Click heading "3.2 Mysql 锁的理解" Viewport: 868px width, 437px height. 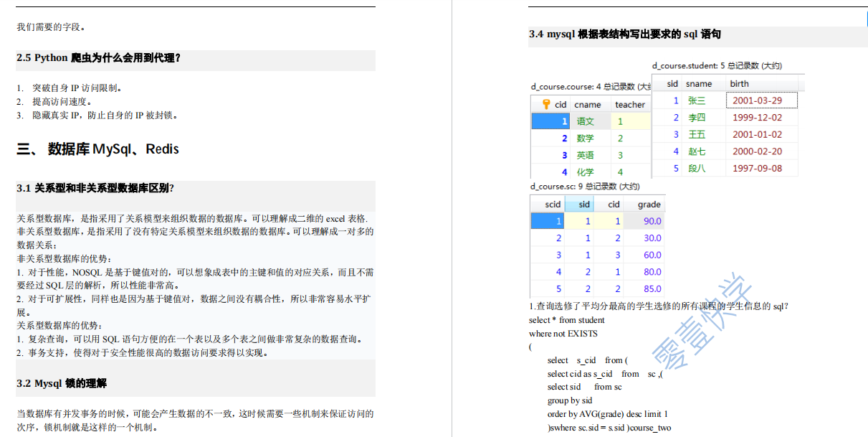62,384
